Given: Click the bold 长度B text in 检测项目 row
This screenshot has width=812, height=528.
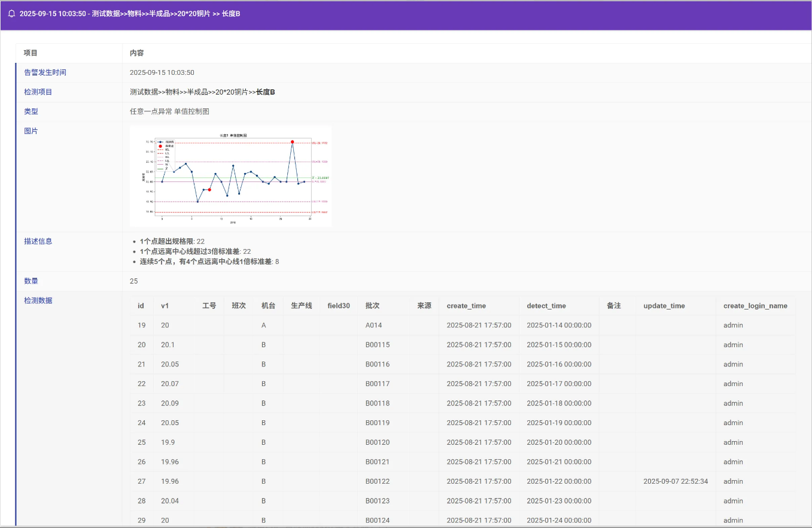Looking at the screenshot, I should click(x=266, y=92).
